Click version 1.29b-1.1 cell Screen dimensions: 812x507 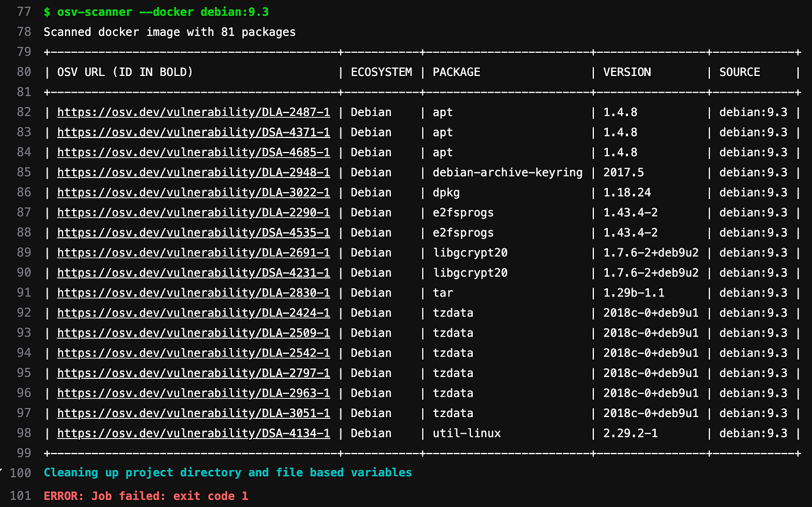[x=634, y=292]
